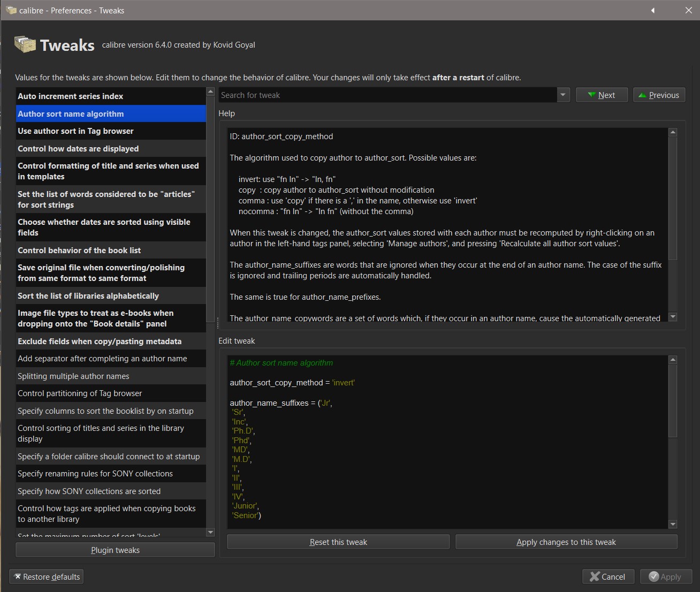Select Auto increment series index tweak
This screenshot has height=592, width=700.
[x=111, y=96]
